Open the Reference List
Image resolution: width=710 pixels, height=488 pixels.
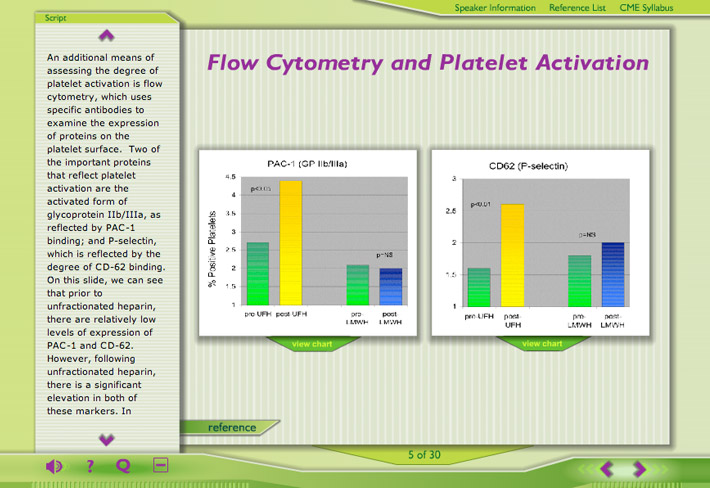[x=577, y=8]
